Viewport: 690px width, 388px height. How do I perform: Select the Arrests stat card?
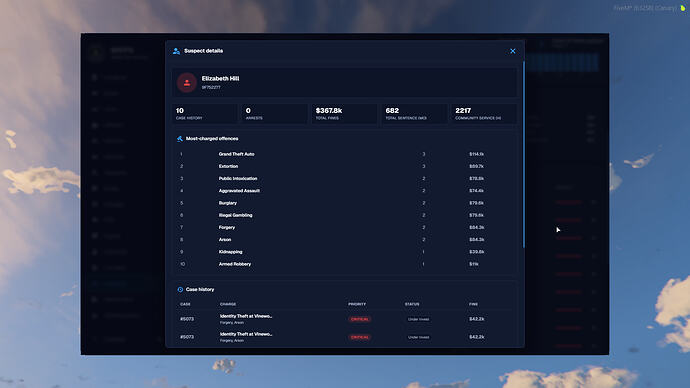coord(275,113)
